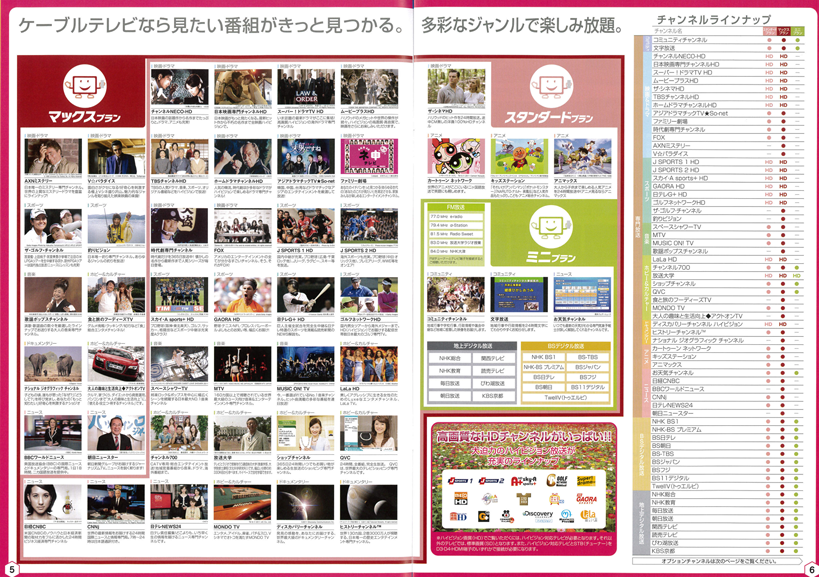
Task: Select the ファミリー劇場 thumbnail
Action: point(369,156)
